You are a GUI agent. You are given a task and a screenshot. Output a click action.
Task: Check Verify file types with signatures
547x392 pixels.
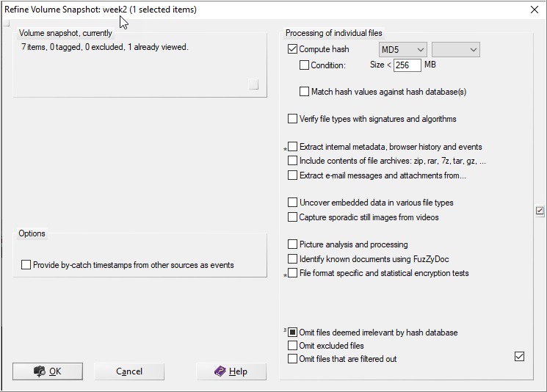(293, 119)
